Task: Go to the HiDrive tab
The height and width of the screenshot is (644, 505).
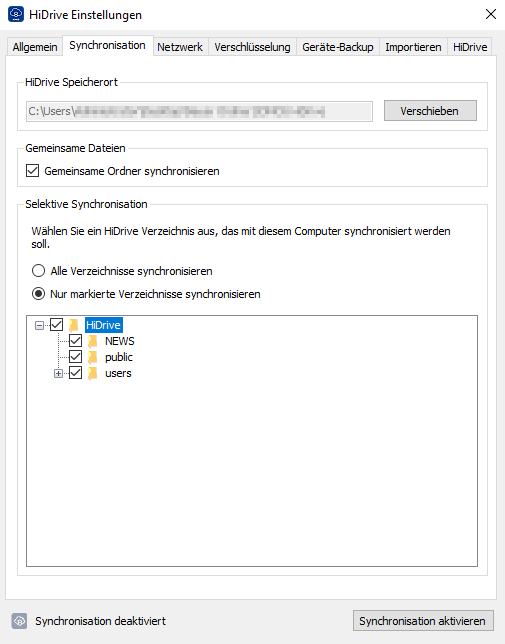Action: click(x=470, y=47)
